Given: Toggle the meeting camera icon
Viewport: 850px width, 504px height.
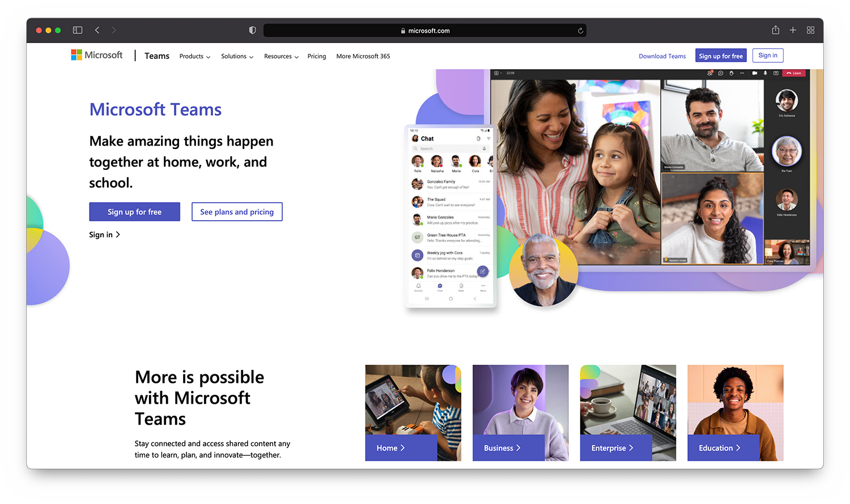Looking at the screenshot, I should pyautogui.click(x=755, y=73).
